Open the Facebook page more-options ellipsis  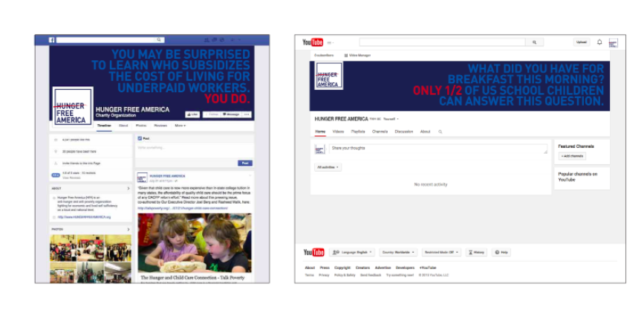(247, 114)
